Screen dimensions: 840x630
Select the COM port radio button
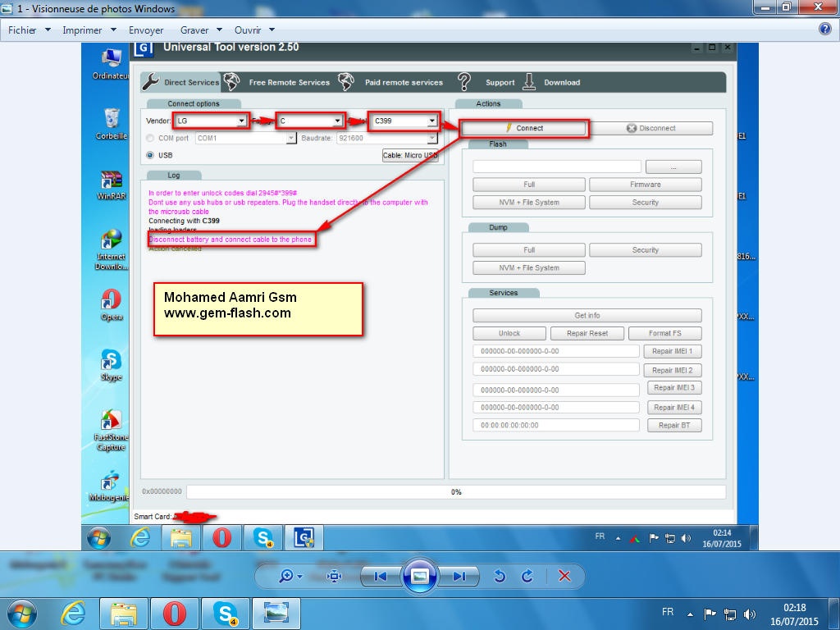click(150, 138)
